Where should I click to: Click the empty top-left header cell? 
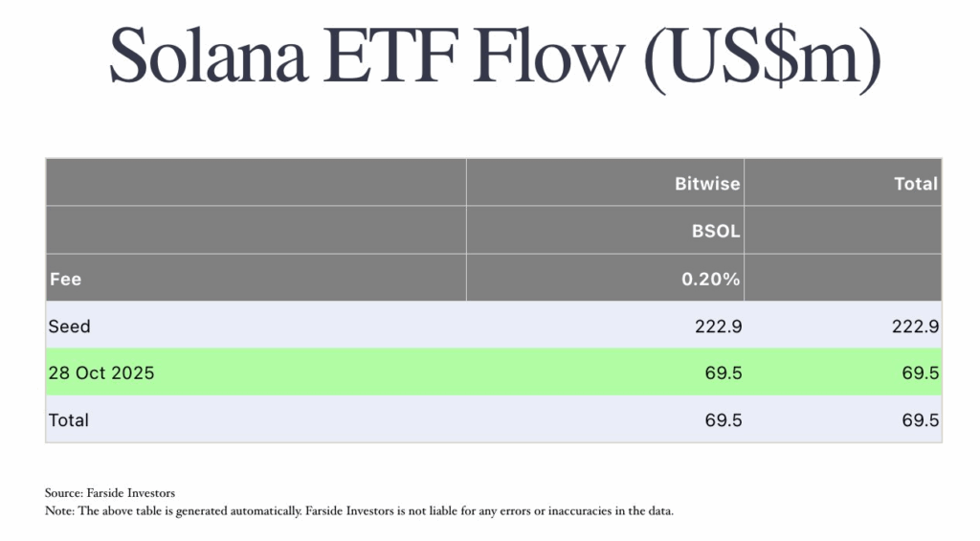(x=256, y=183)
